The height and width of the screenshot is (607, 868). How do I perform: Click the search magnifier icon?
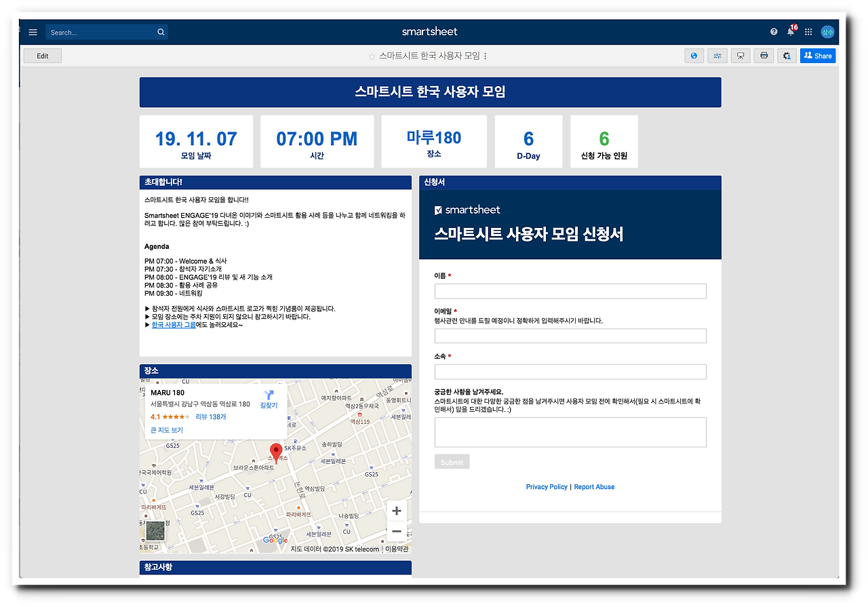point(161,32)
